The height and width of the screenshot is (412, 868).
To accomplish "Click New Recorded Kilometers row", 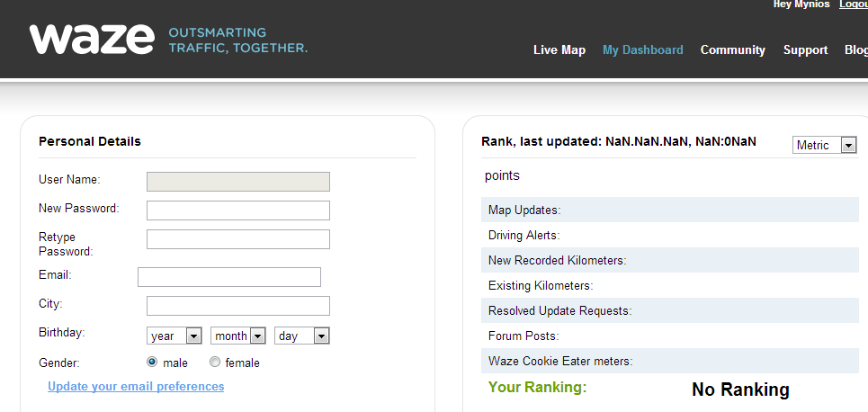I will [670, 260].
